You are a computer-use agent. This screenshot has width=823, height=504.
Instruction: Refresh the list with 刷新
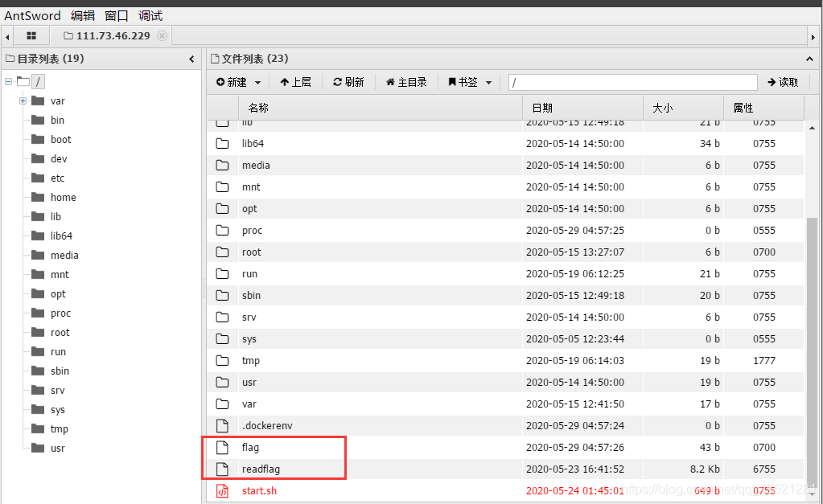348,82
